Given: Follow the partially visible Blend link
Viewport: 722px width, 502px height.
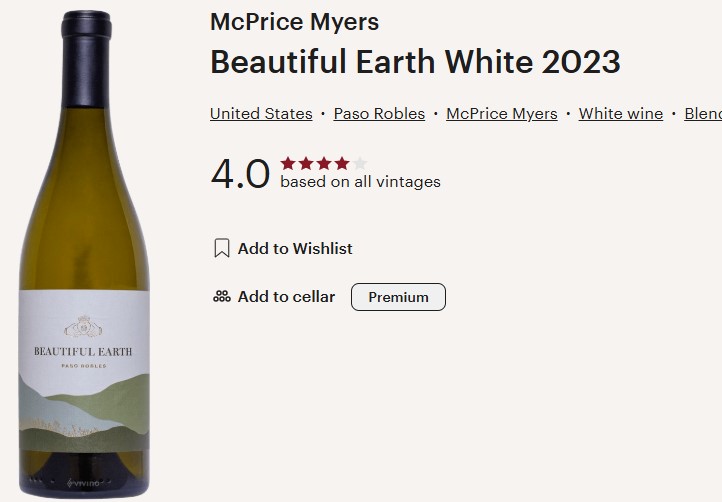Looking at the screenshot, I should pos(703,114).
